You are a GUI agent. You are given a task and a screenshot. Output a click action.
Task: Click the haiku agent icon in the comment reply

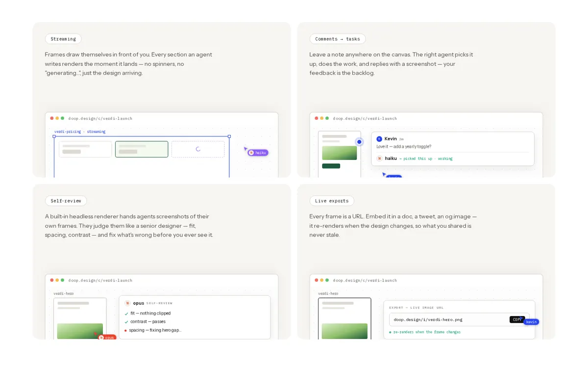[x=379, y=158]
